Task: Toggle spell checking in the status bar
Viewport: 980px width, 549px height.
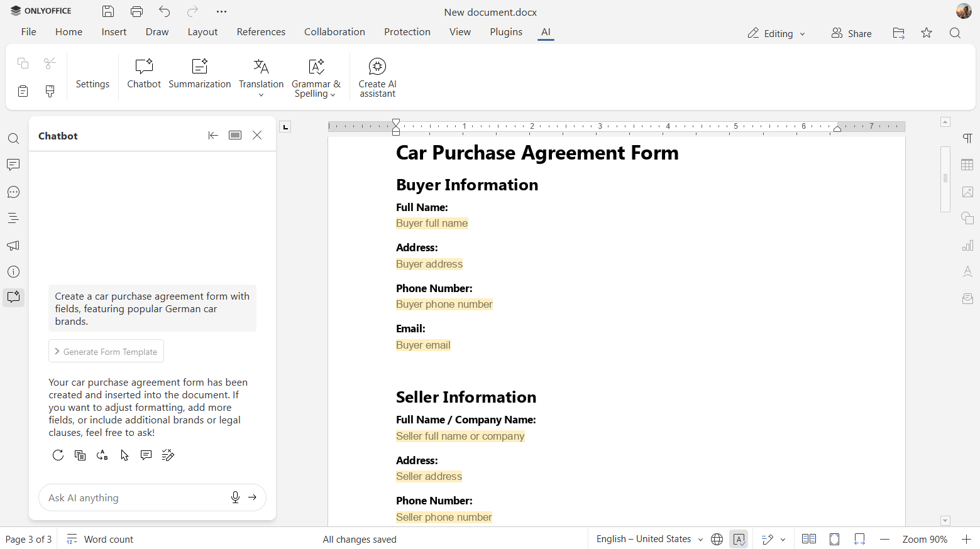Action: [738, 539]
